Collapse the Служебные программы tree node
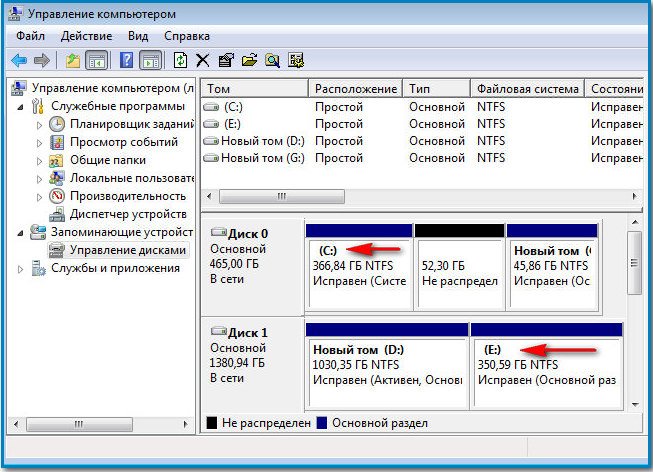The image size is (653, 472). (x=23, y=106)
